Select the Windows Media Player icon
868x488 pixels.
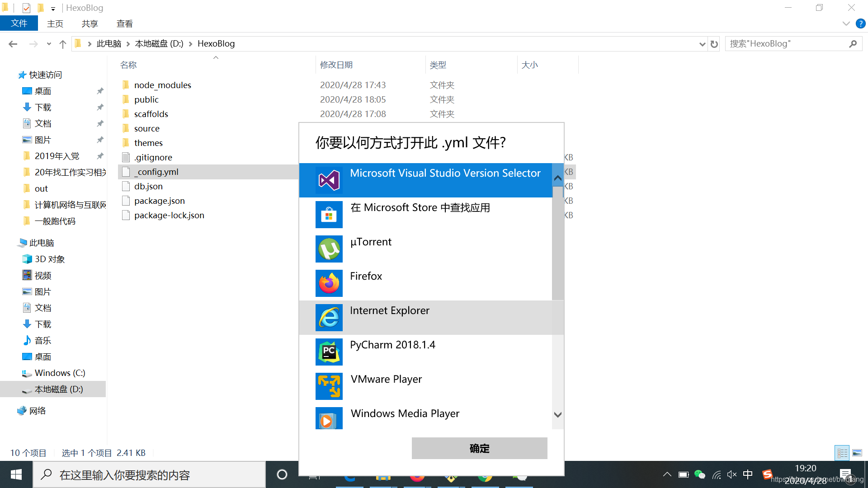click(x=329, y=418)
